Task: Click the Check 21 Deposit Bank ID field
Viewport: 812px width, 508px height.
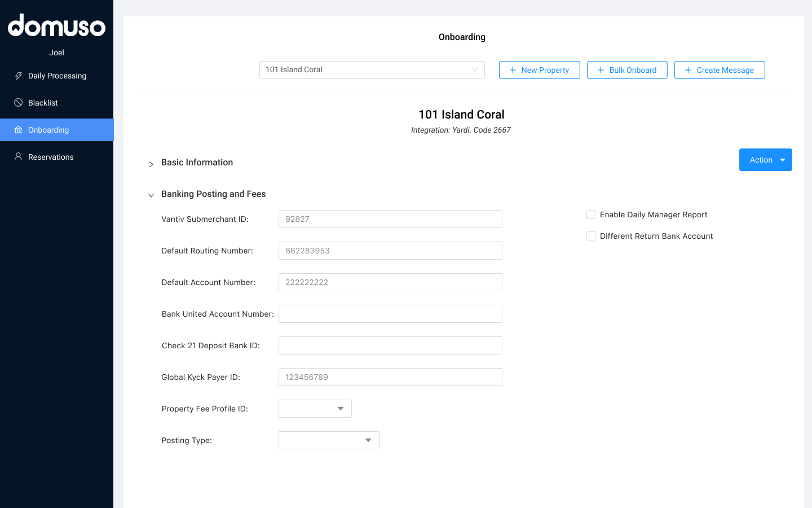Action: [390, 345]
